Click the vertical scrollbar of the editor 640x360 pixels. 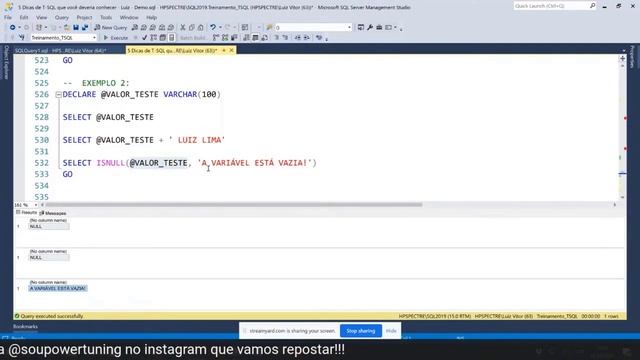coord(622,131)
